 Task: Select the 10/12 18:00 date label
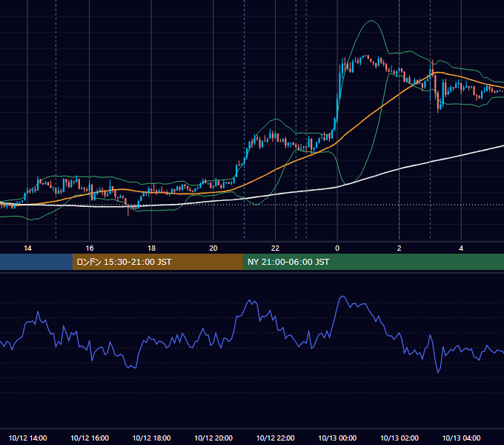pos(151,438)
